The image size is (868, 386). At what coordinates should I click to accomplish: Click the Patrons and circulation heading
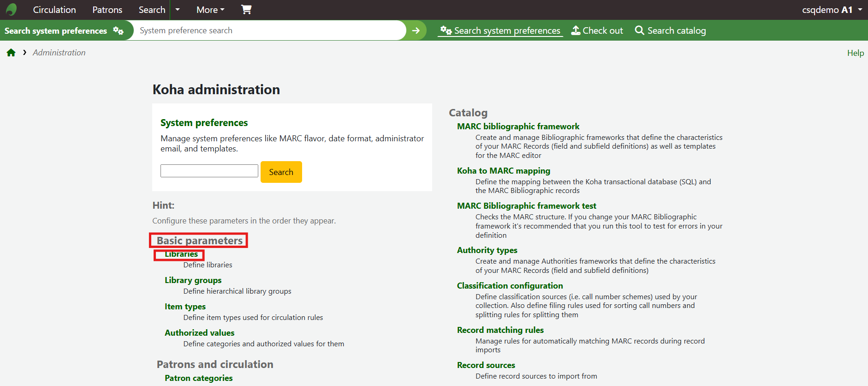tap(215, 364)
